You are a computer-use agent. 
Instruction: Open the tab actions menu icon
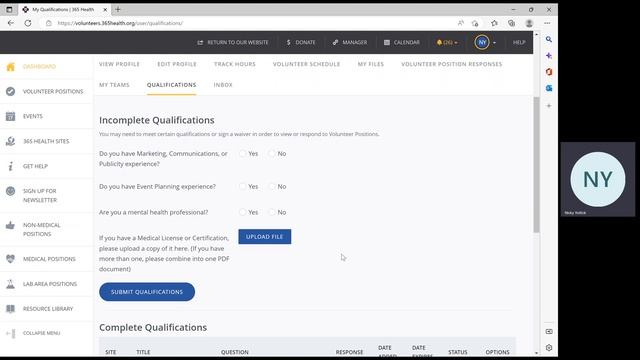pos(9,9)
